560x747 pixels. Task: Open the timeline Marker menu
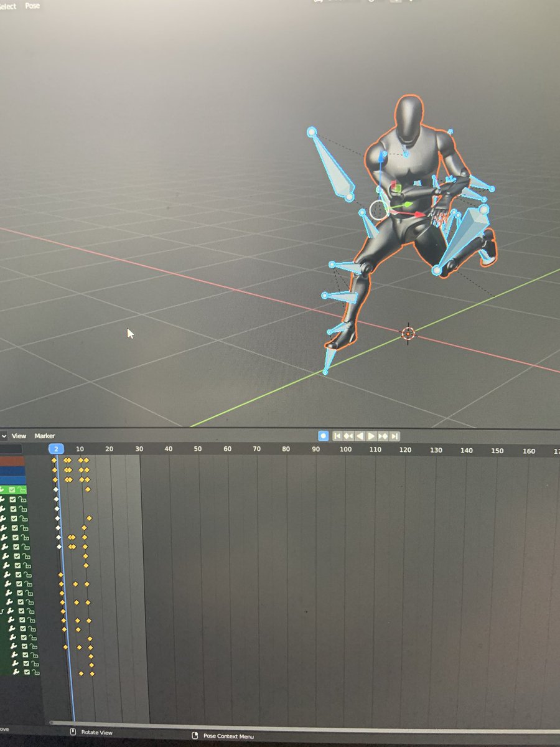click(45, 436)
